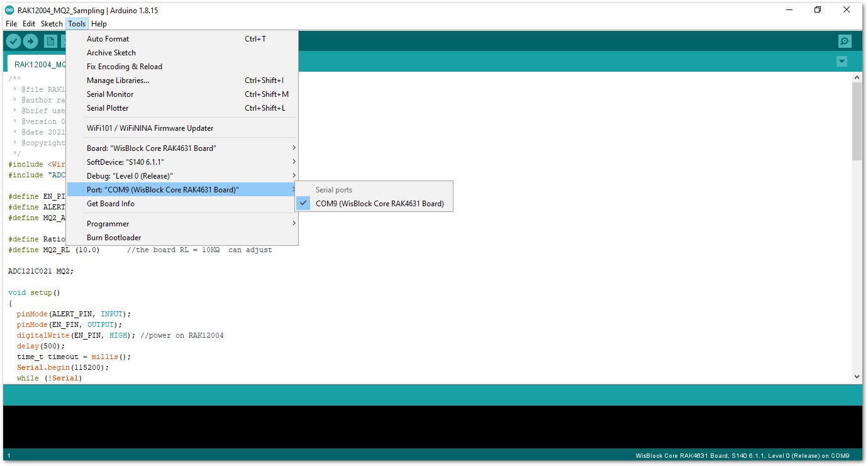
Task: Click board info text in status bar
Action: [742, 456]
